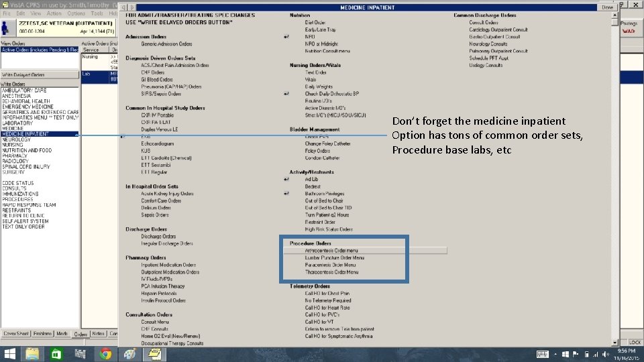Image resolution: width=644 pixels, height=362 pixels.
Task: Select MEDICINE INPATIENT in Write Orders list
Action: (40, 134)
